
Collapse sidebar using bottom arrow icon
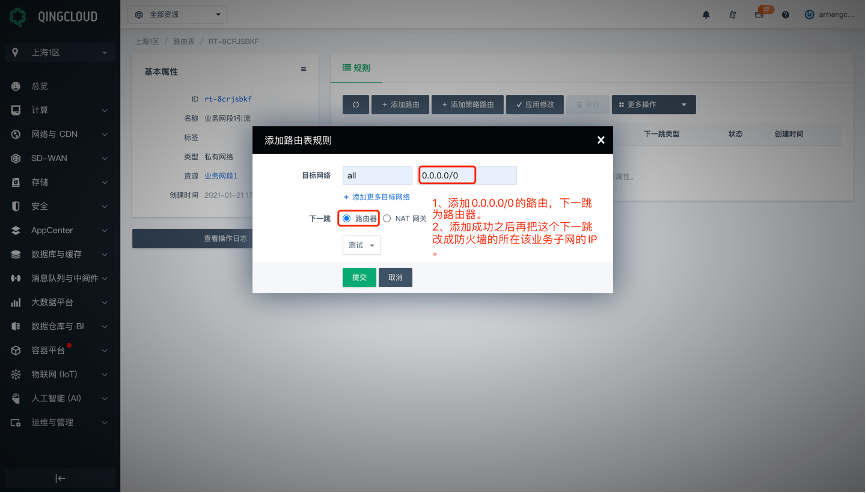60,478
